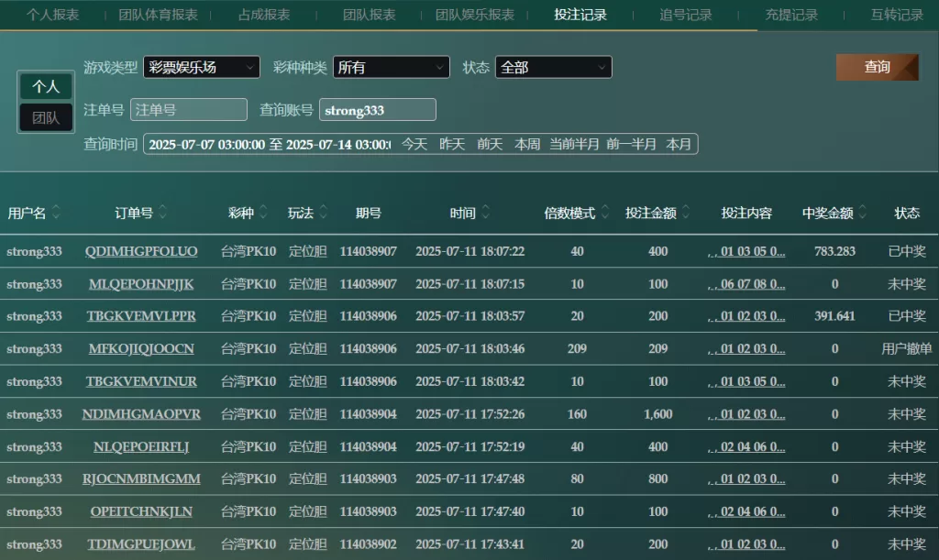Screen dimensions: 939x560
Task: View bet content for order MFKOJIQJOOCN
Action: point(746,349)
